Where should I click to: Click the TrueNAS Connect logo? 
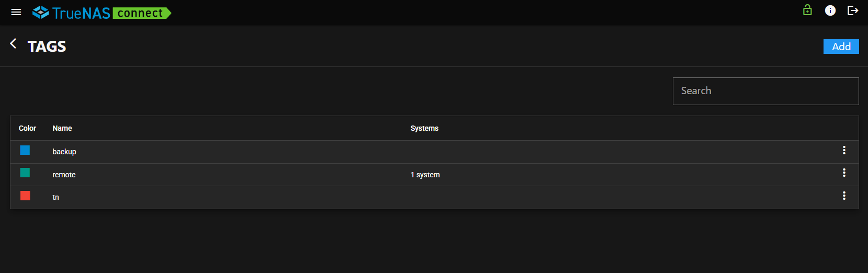click(x=102, y=13)
